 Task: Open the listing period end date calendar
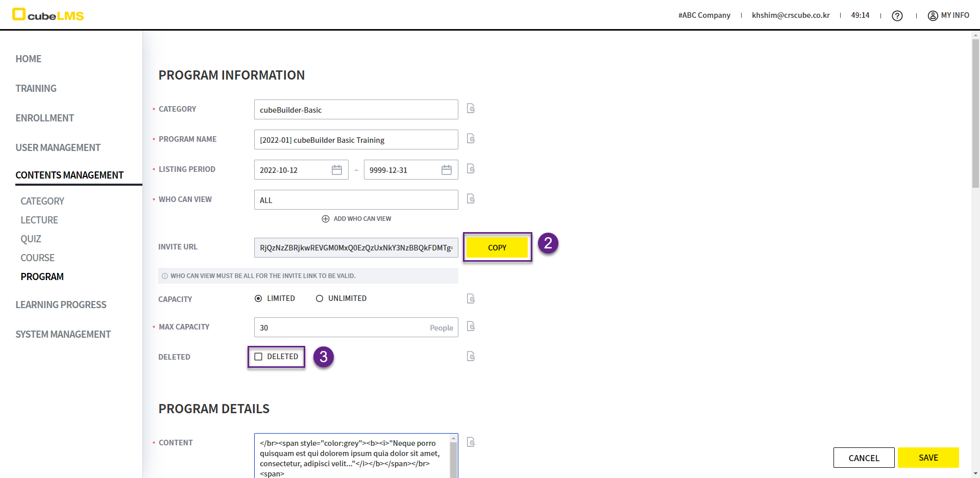(x=446, y=170)
